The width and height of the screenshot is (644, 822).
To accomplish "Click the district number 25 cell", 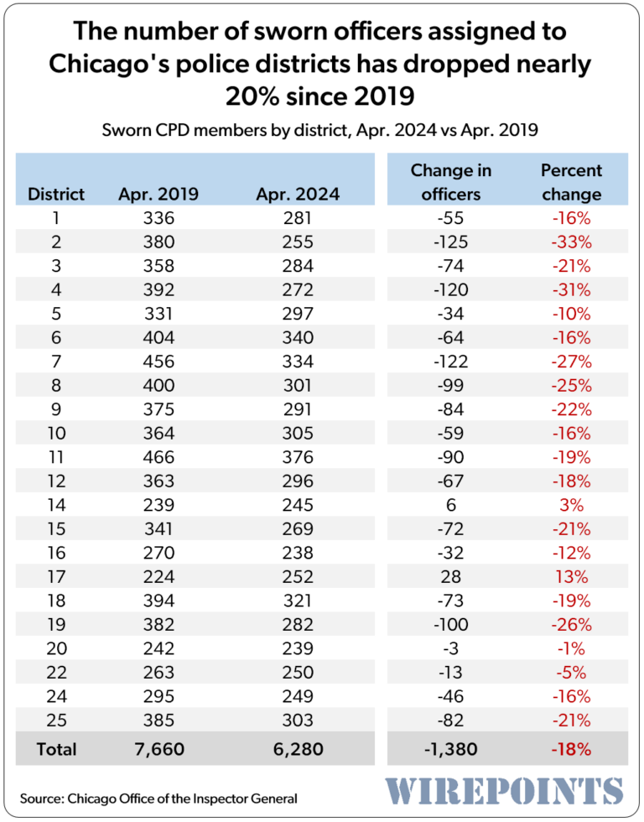I will point(56,720).
